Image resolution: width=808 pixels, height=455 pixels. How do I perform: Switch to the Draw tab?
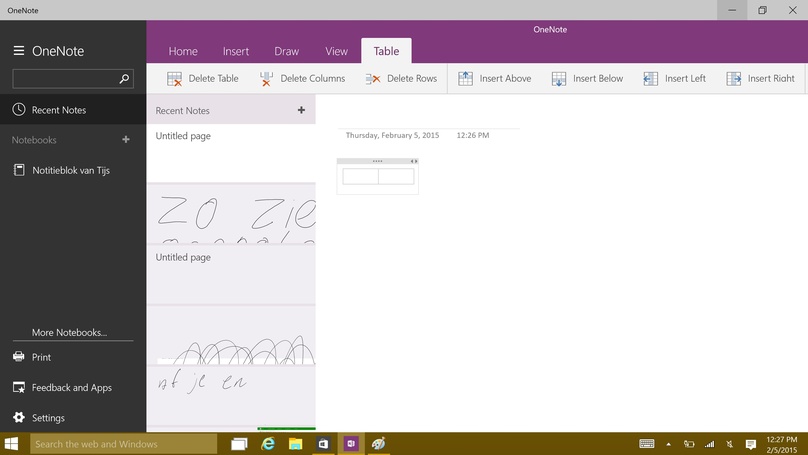(x=287, y=51)
